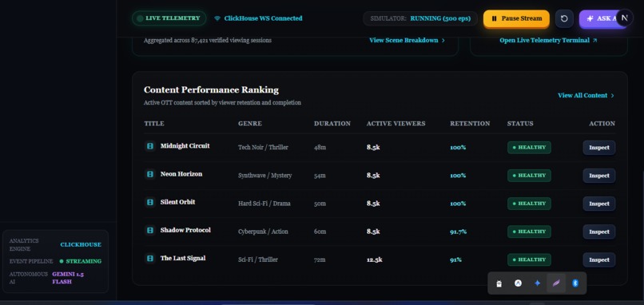Inspect the Midnight Circuit title
Screen dimensions: 644x305
tap(598, 148)
